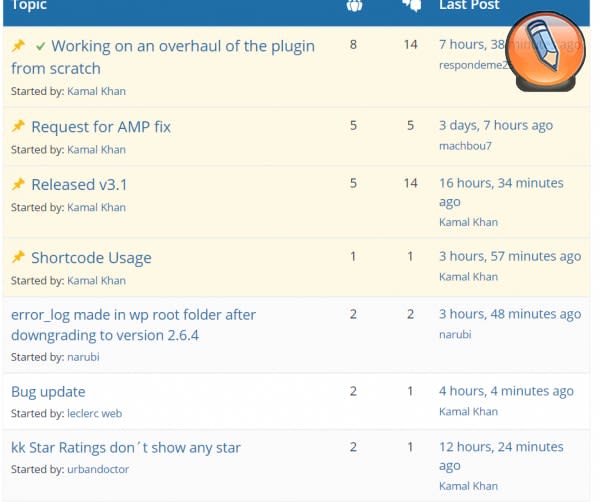Click pin icon beside Released v3.1
Image resolution: width=600 pixels, height=502 pixels.
(18, 184)
